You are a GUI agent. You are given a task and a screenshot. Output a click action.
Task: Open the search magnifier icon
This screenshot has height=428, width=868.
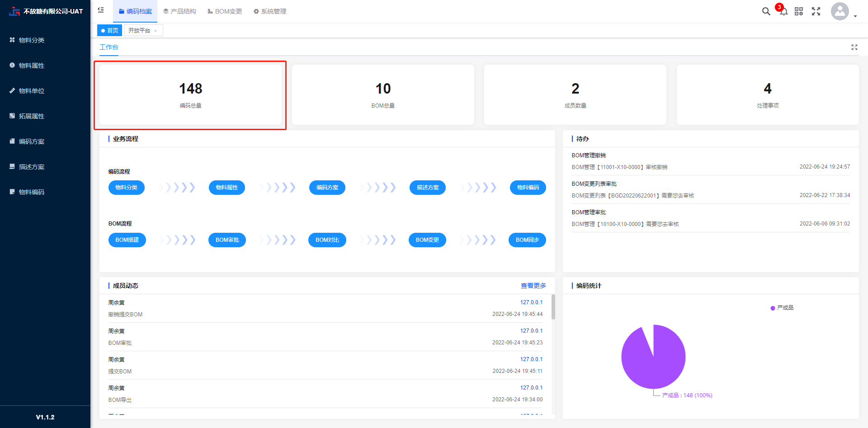[766, 11]
